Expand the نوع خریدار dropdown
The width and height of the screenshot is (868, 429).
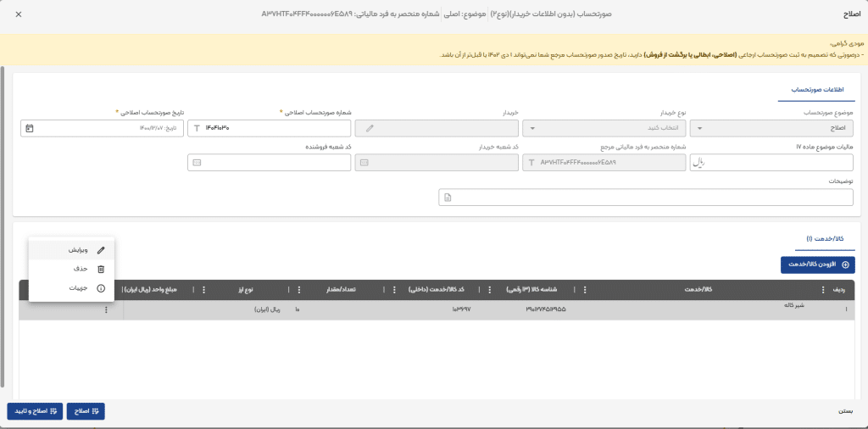pyautogui.click(x=605, y=129)
